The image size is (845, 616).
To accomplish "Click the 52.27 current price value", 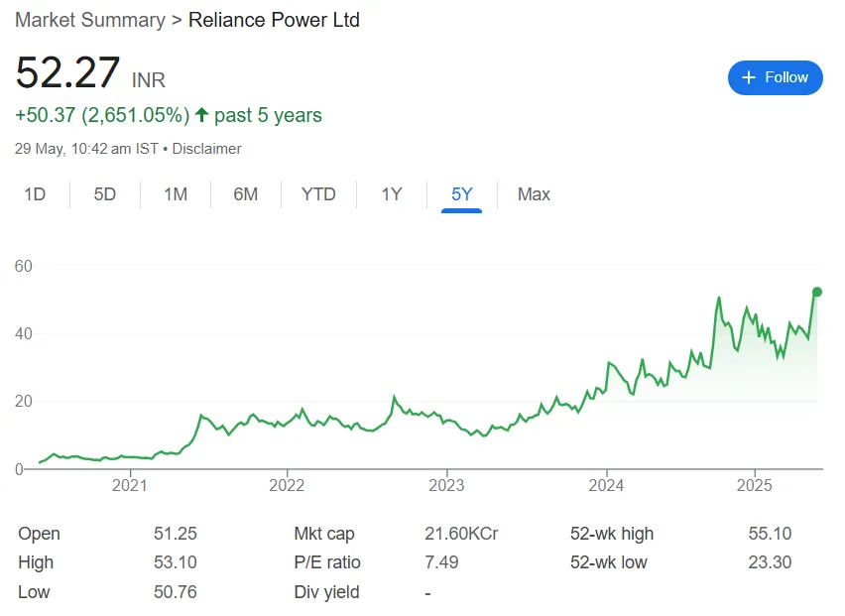I will pos(67,72).
